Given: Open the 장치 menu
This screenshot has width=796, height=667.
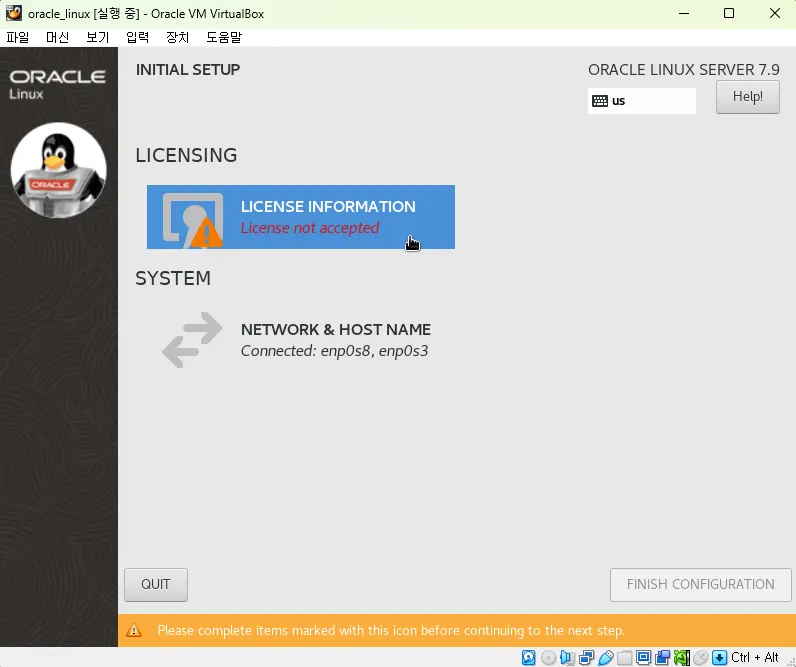Looking at the screenshot, I should tap(178, 37).
